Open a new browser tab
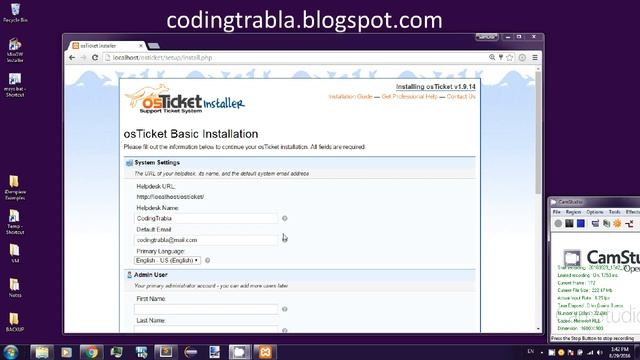 [x=153, y=46]
